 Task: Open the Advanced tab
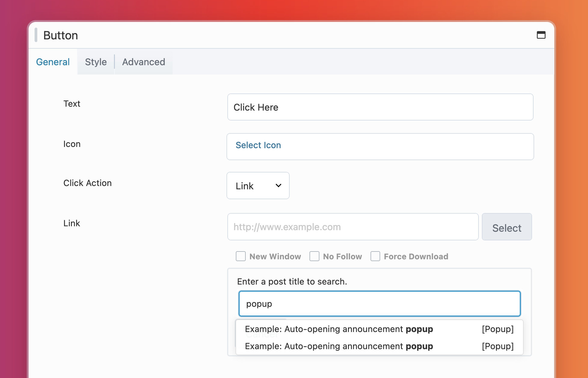click(143, 62)
